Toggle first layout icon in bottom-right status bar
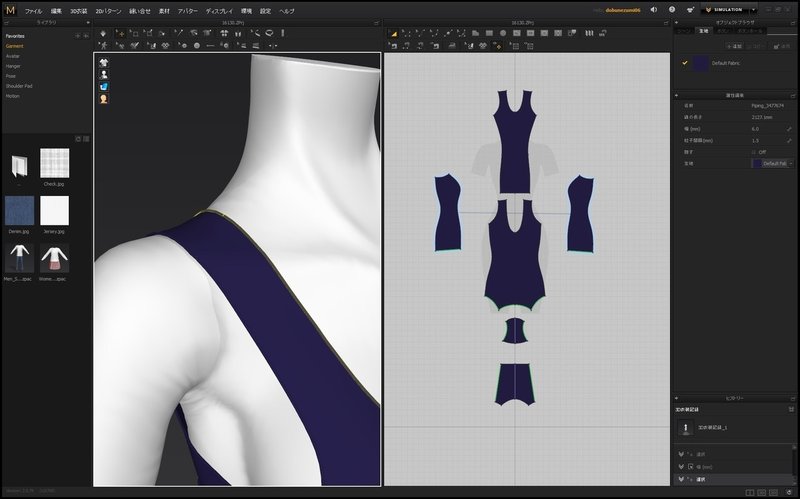This screenshot has height=499, width=800. 749,493
